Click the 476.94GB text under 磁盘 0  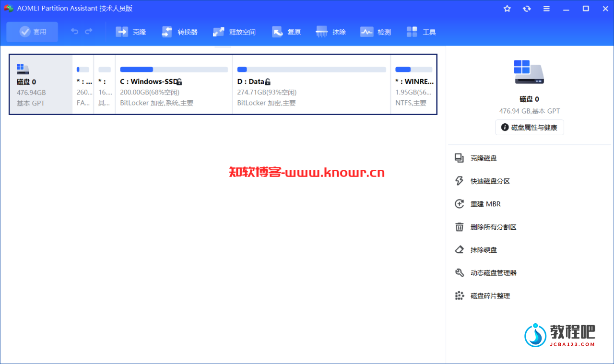pos(31,93)
